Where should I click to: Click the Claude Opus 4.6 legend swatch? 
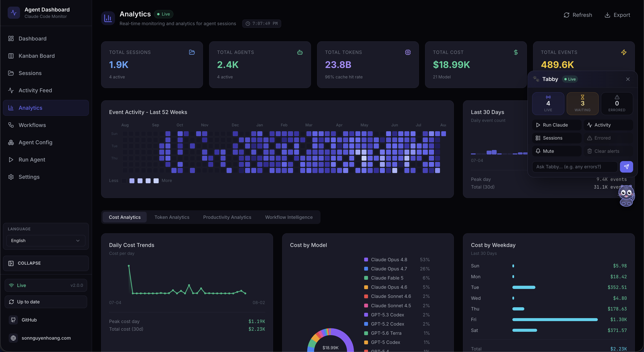click(366, 287)
